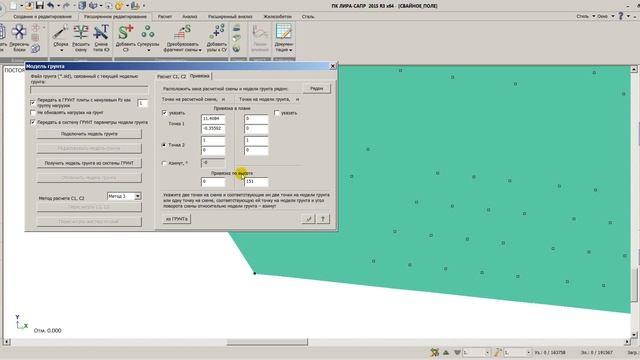Click the scroll left arrow of horizontal scrollbar
The height and width of the screenshot is (360, 640).
[7, 342]
